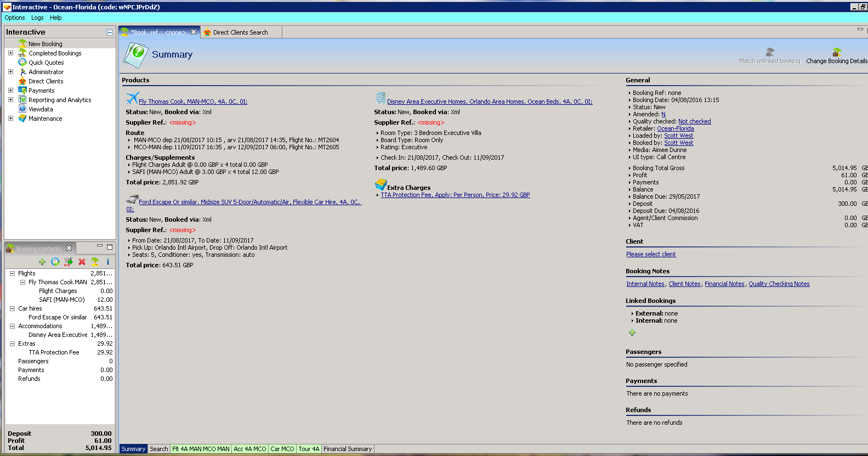Open the Fly Thomas Cook MAN-MCO link

click(193, 102)
